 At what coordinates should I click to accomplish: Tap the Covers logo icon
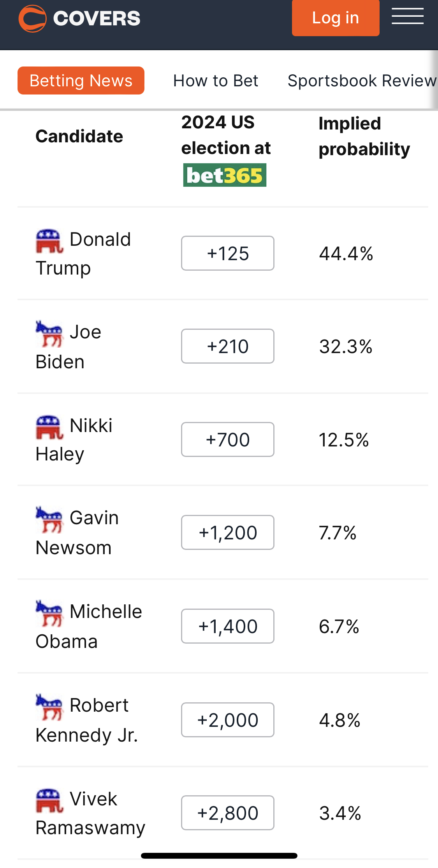(x=32, y=18)
